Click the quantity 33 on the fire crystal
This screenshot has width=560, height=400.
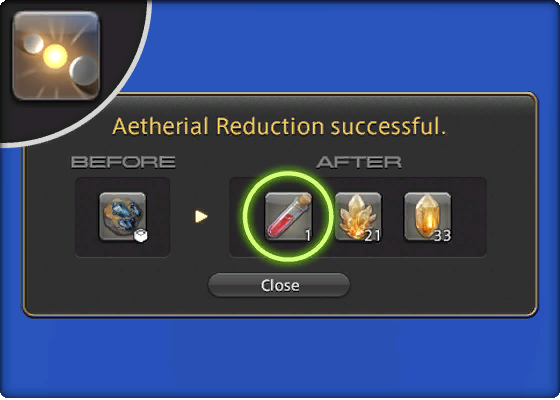(x=442, y=236)
